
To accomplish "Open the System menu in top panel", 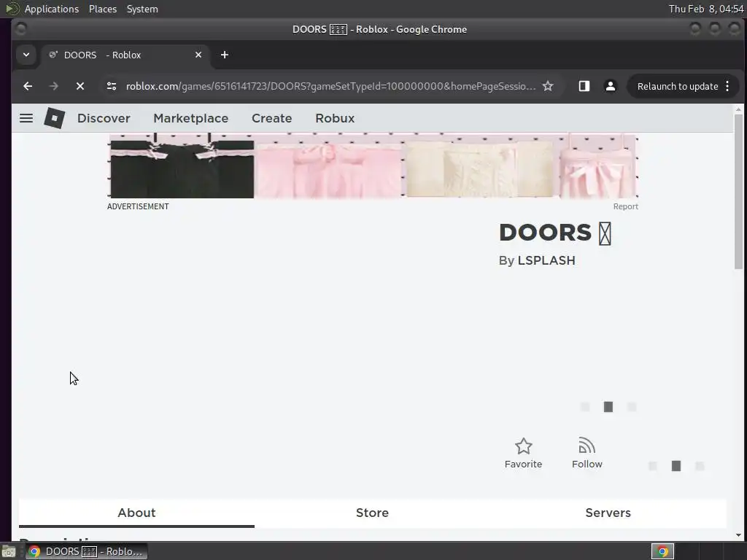I will [x=142, y=9].
